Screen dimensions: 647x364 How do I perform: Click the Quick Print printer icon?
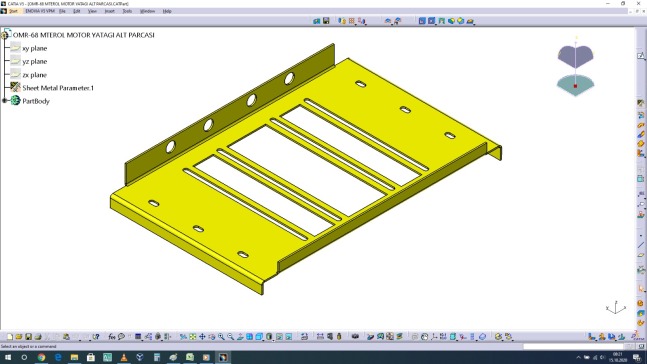[38, 337]
